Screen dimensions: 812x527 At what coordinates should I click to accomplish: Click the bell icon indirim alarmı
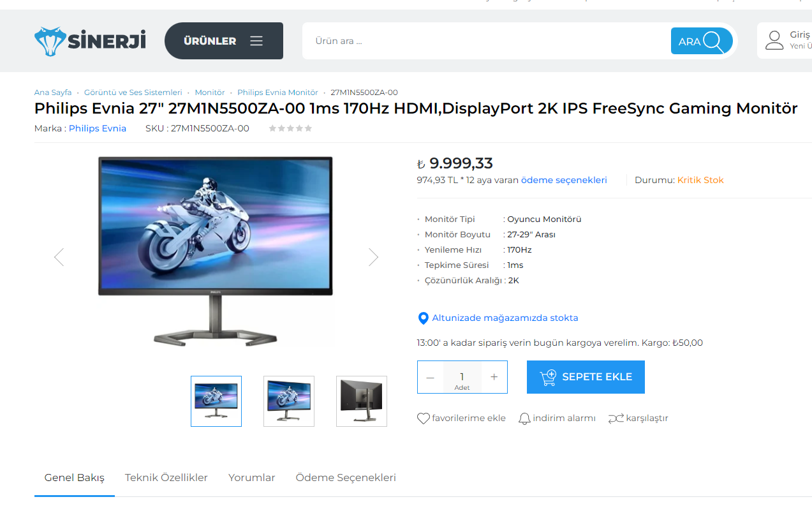pyautogui.click(x=524, y=419)
